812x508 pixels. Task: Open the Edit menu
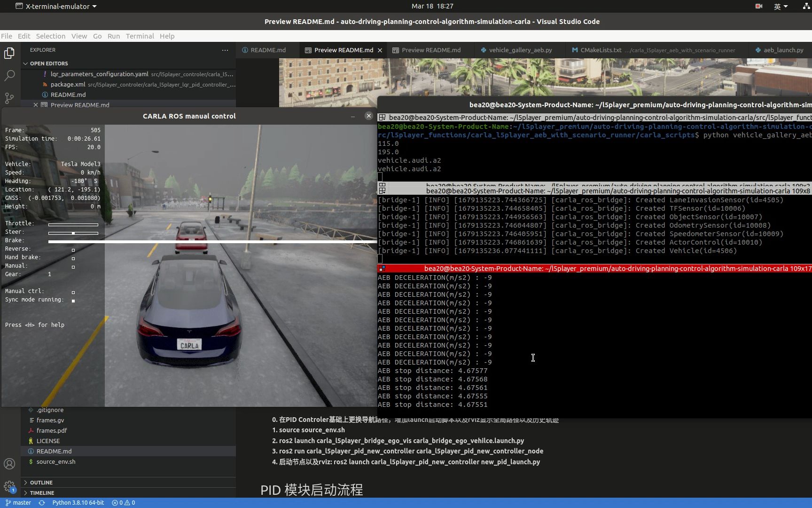[x=24, y=36]
